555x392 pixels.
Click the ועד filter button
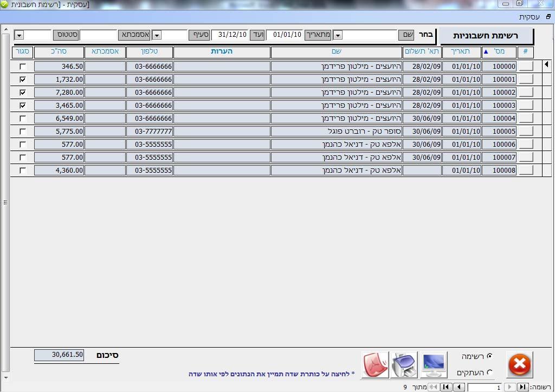click(x=257, y=35)
